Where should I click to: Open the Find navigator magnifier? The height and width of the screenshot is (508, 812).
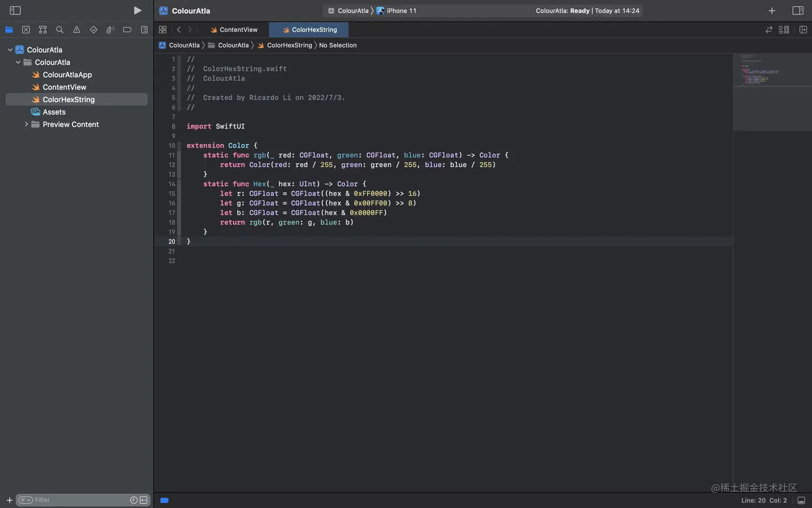(x=60, y=30)
